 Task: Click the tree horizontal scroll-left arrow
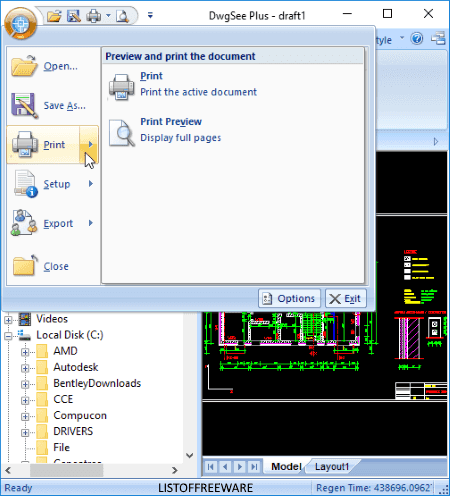pyautogui.click(x=8, y=470)
